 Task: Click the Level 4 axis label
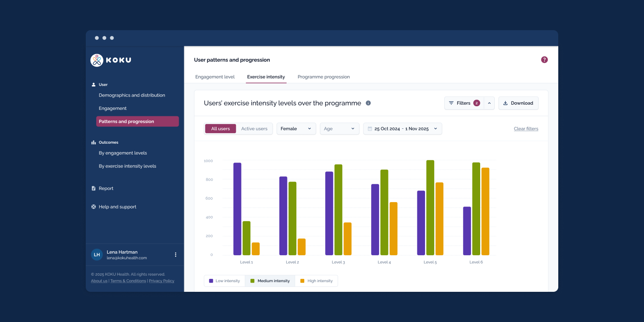[x=384, y=262]
